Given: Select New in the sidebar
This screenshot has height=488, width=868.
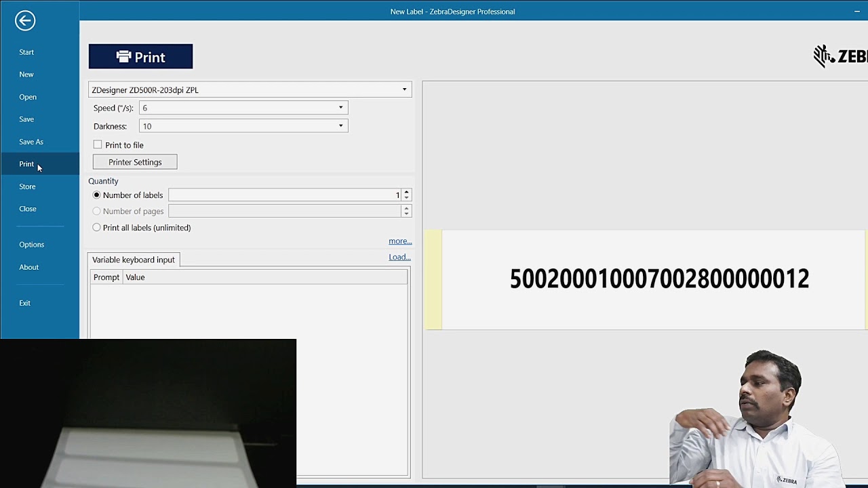Looking at the screenshot, I should point(26,75).
